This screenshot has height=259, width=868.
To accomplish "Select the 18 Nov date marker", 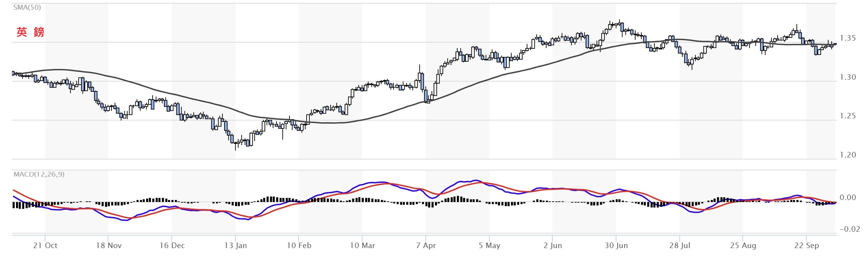I will [109, 246].
